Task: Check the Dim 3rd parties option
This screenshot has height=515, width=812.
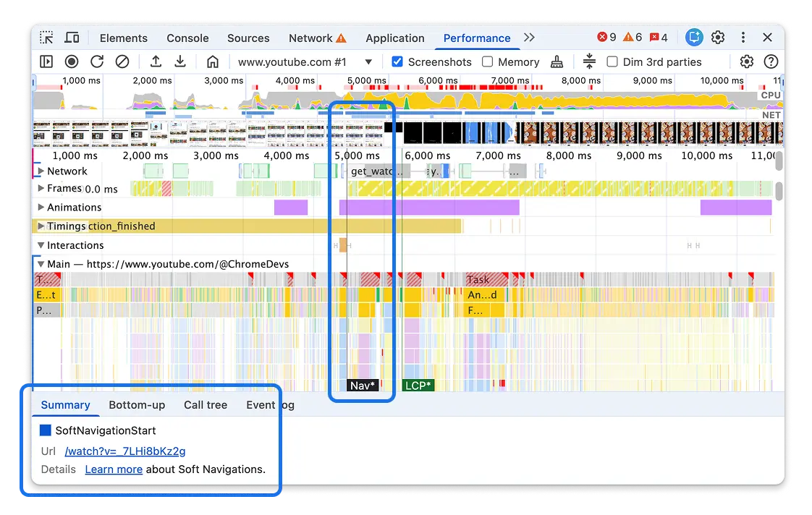Action: point(611,61)
